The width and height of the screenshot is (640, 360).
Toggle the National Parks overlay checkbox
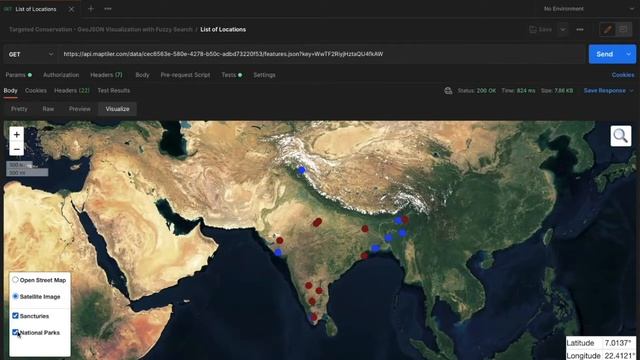(x=15, y=332)
